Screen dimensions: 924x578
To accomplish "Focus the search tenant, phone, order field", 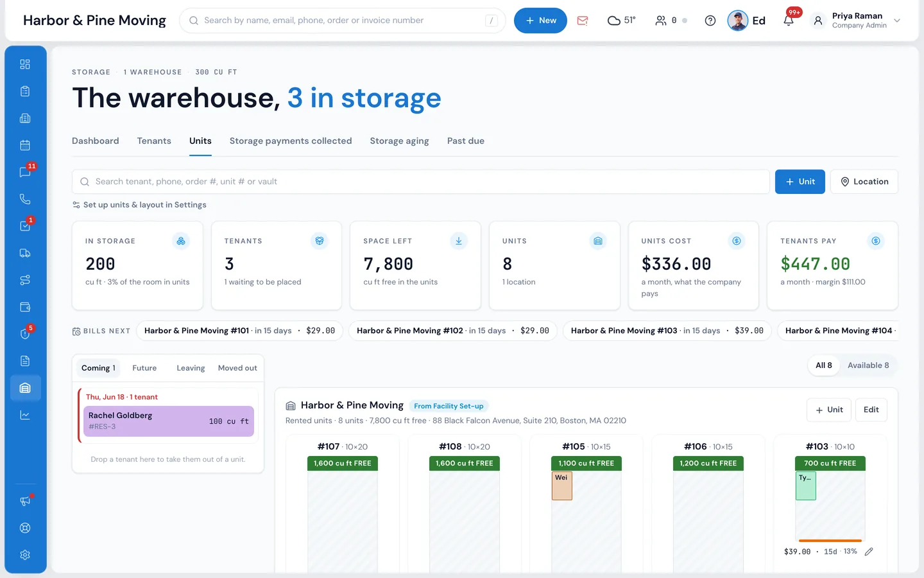I will click(x=421, y=182).
